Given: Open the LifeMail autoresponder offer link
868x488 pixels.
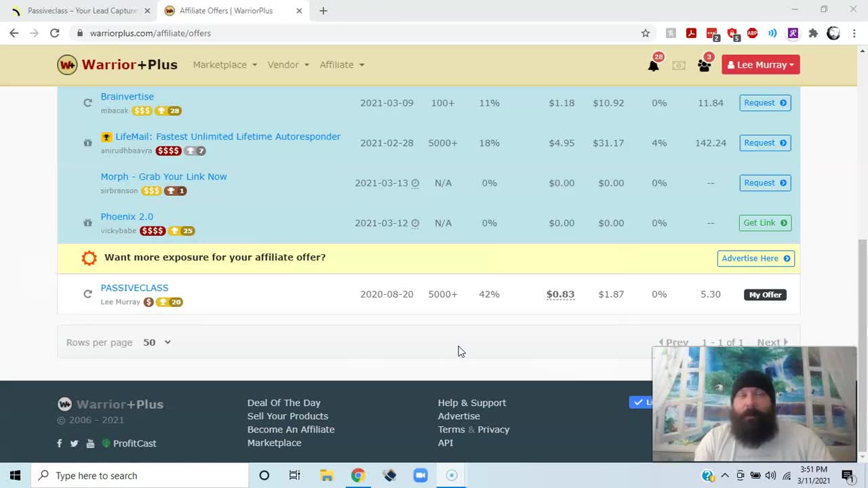Looking at the screenshot, I should (228, 136).
